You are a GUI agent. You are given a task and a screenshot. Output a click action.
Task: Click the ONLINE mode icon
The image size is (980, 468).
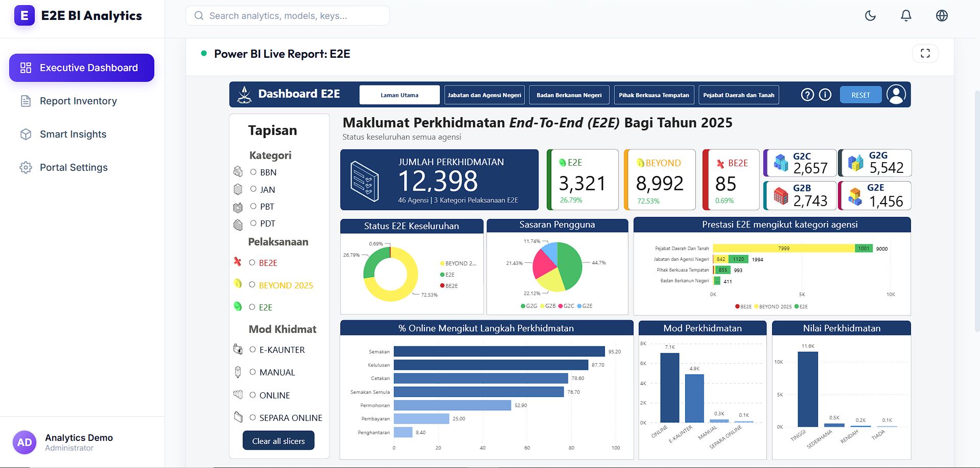(238, 394)
